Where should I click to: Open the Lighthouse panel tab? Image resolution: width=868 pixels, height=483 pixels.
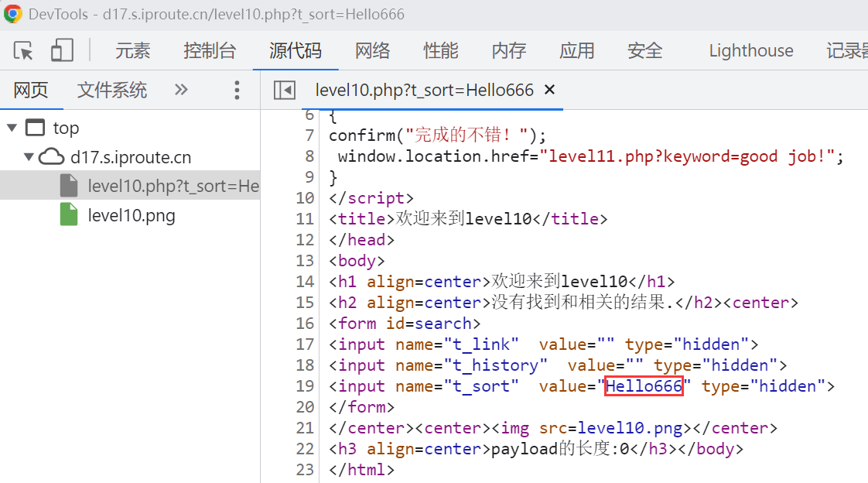751,51
